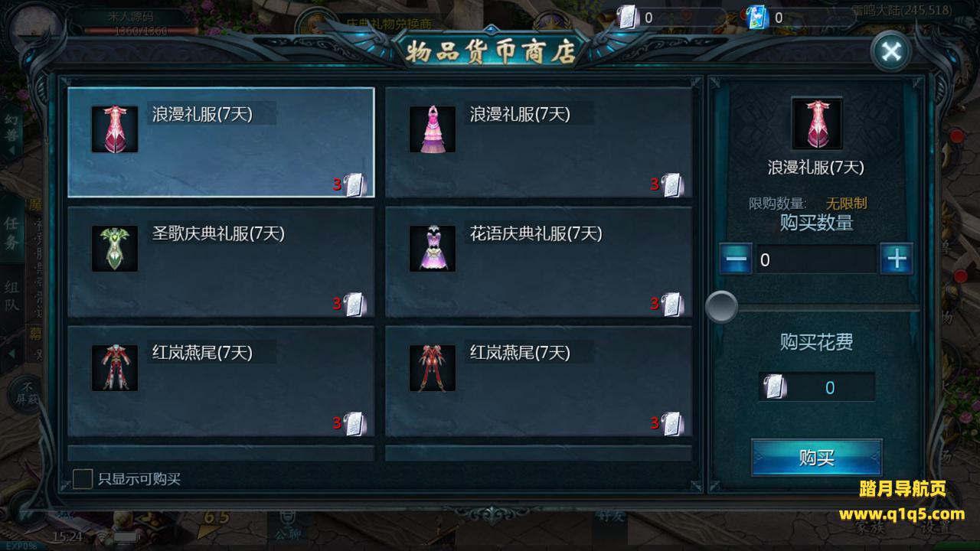Viewport: 980px width, 551px height.
Task: Select the right 红岚燕尾 costume icon
Action: (433, 367)
